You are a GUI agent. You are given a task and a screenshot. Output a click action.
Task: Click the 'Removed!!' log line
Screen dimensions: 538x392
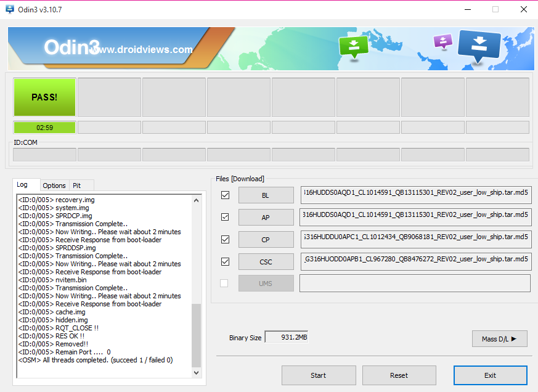click(53, 344)
